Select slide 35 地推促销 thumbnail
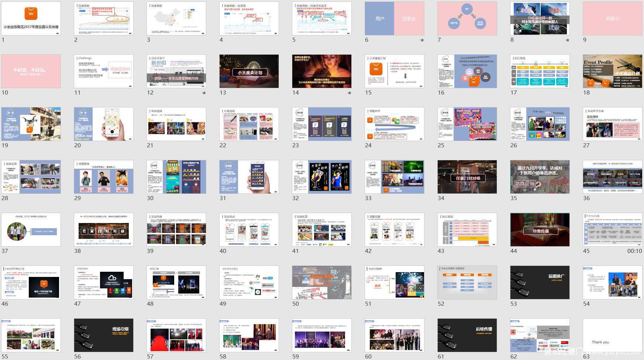Image resolution: width=644 pixels, height=360 pixels. pos(540,177)
